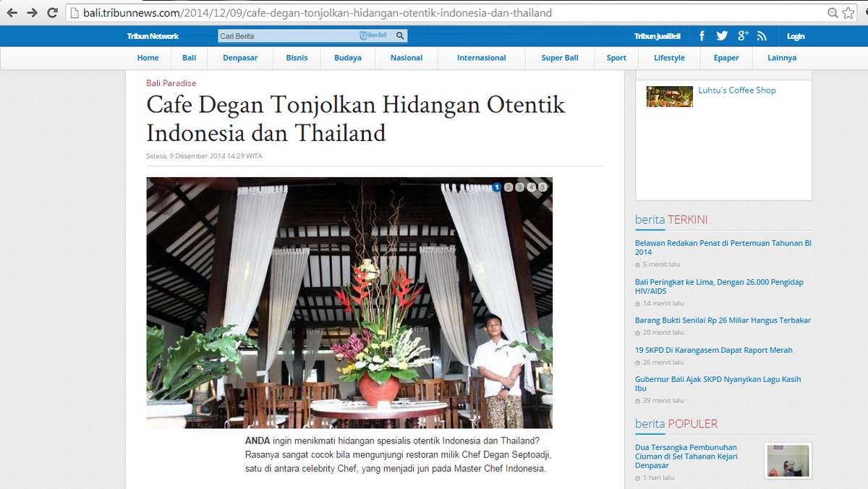This screenshot has width=868, height=489.
Task: Open the zoom magnifier icon in the address bar
Action: [833, 13]
